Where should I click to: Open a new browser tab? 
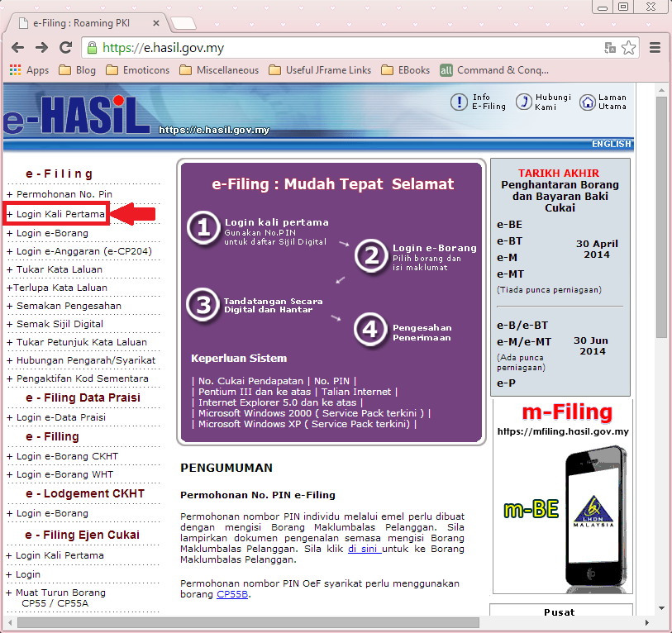[183, 23]
